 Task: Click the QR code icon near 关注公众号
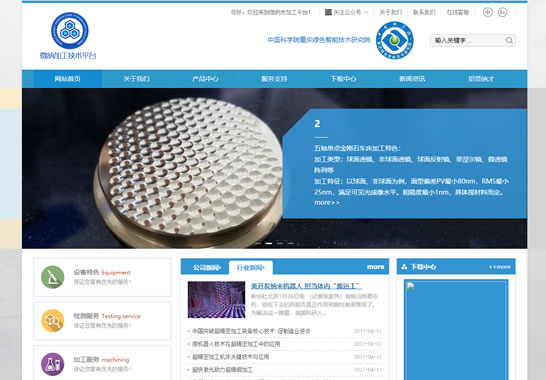tap(328, 12)
